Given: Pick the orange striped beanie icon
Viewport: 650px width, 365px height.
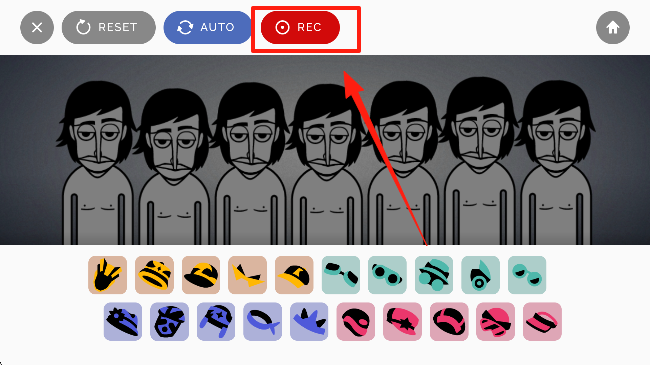Looking at the screenshot, I should click(154, 275).
